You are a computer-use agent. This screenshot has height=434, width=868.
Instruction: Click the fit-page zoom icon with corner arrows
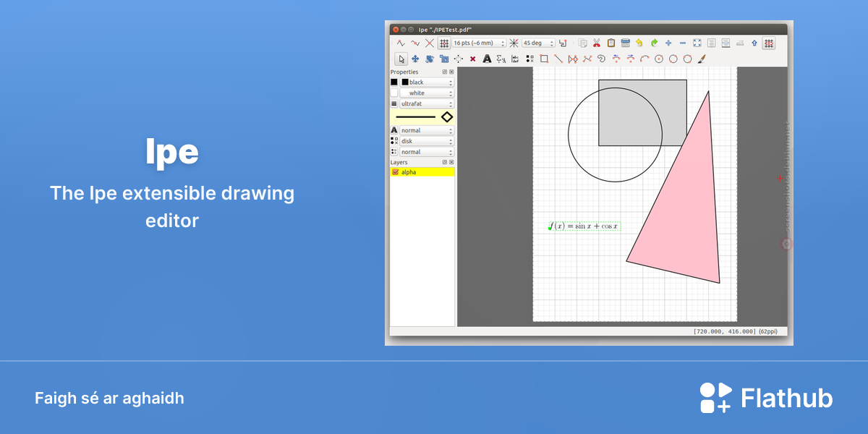pyautogui.click(x=697, y=43)
